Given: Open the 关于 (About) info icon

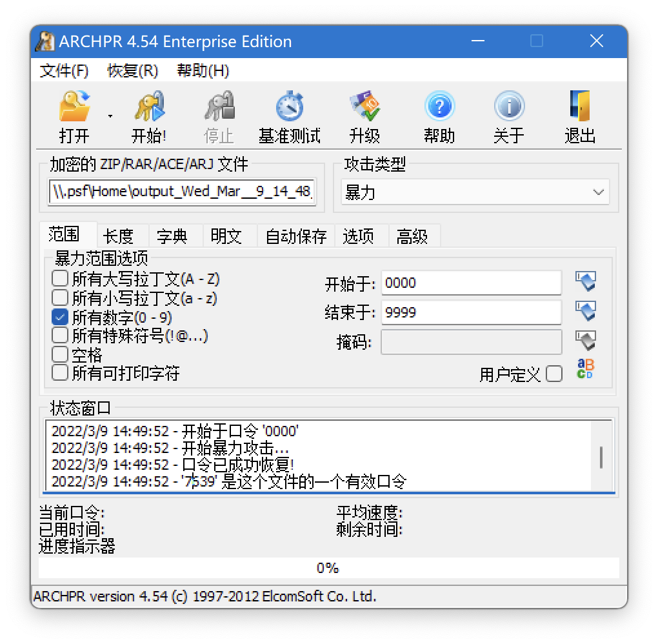Looking at the screenshot, I should coord(509,106).
